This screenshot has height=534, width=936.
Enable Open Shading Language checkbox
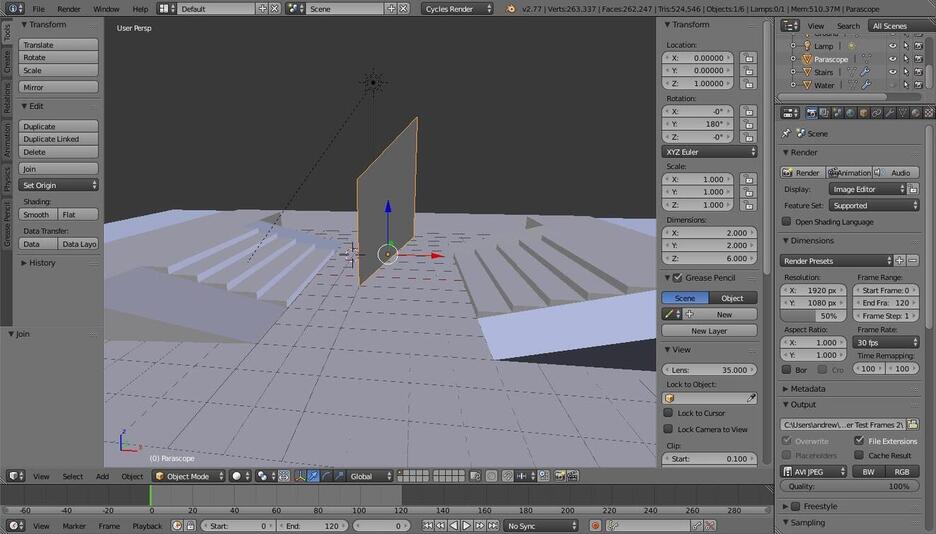pos(788,222)
